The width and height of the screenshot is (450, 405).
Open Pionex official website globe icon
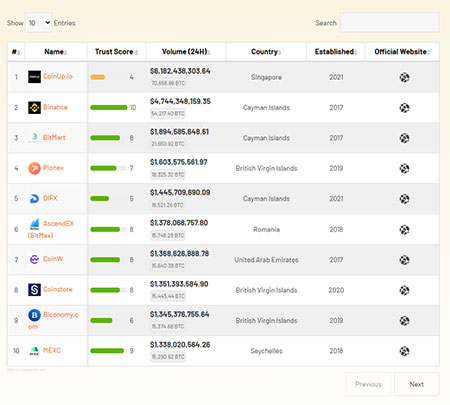tap(404, 169)
